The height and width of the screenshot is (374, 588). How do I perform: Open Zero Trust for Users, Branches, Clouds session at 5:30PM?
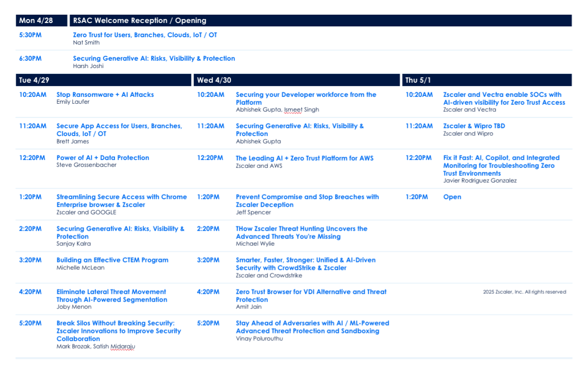pos(145,35)
